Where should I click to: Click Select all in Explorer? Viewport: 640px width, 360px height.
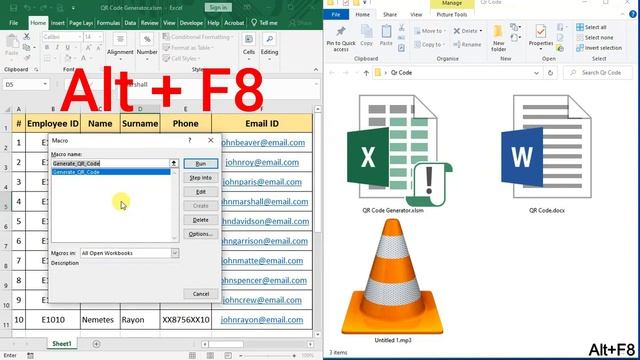coord(591,27)
